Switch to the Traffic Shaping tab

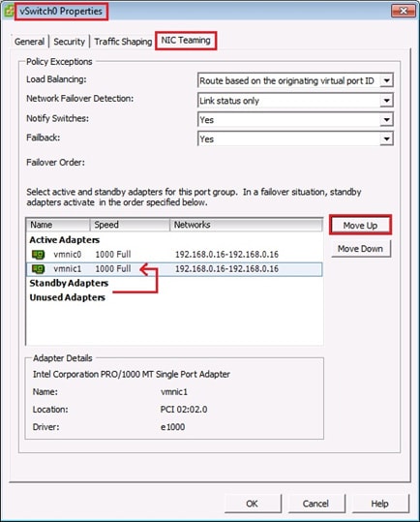123,42
